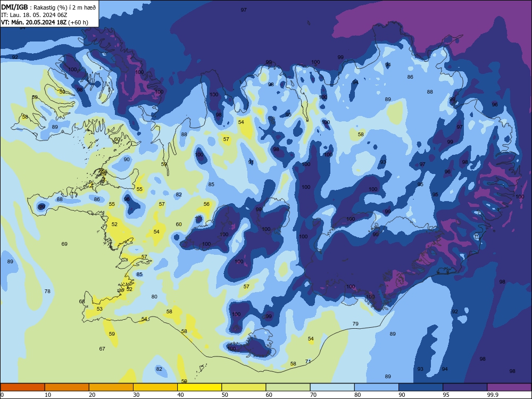Click the map humidity value '91'
532x399 pixels.
point(251,162)
